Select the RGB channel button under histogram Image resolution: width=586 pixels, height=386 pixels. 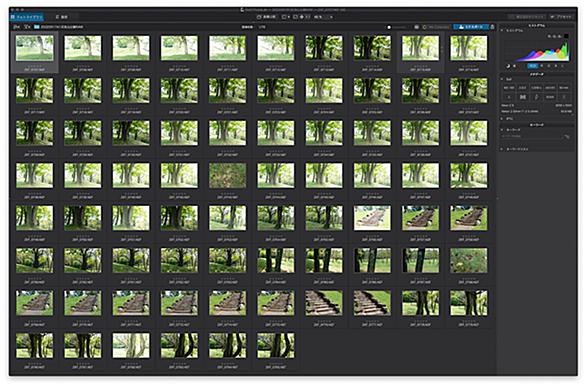[533, 66]
